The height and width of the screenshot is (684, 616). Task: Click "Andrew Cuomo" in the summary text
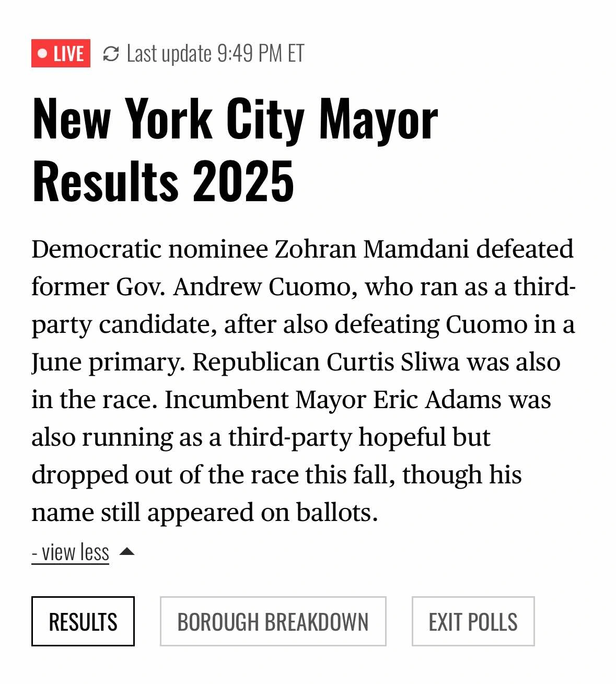[265, 287]
